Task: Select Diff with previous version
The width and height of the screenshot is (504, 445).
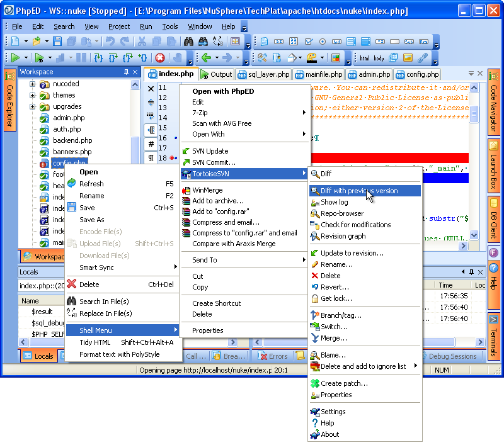Action: 365,191
